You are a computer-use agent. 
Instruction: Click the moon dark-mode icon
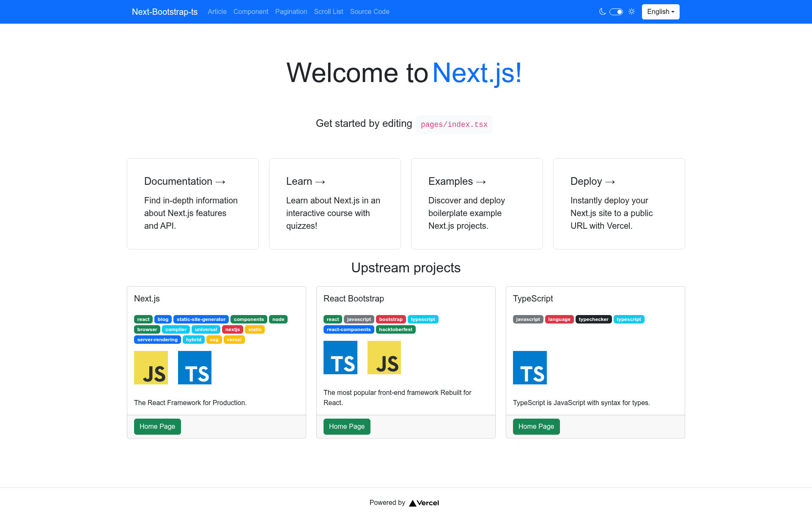point(603,12)
